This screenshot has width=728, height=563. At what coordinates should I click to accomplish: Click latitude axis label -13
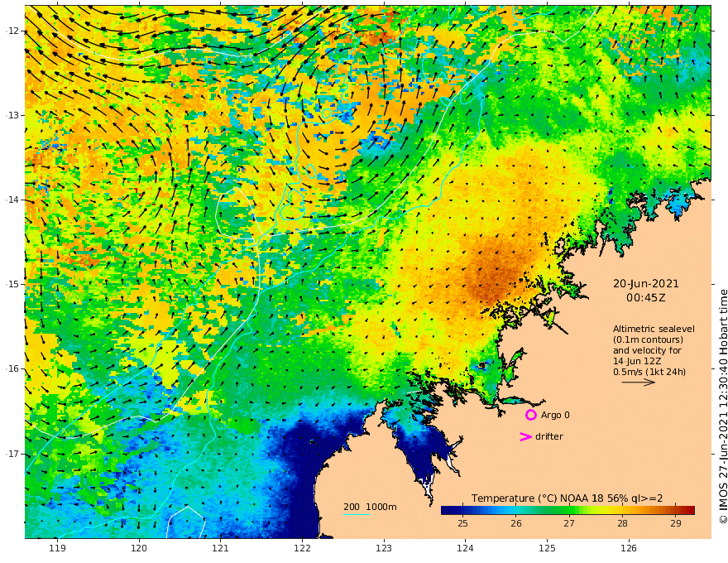(x=12, y=115)
